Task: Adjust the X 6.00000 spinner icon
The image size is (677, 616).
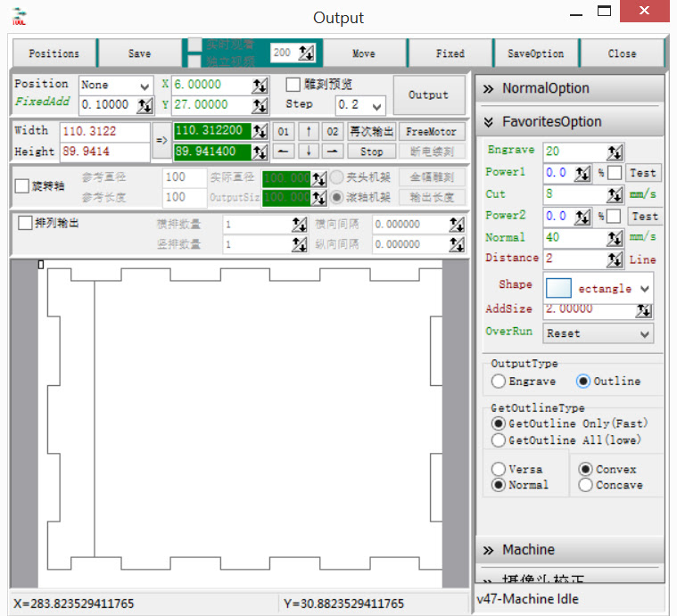Action: point(260,86)
